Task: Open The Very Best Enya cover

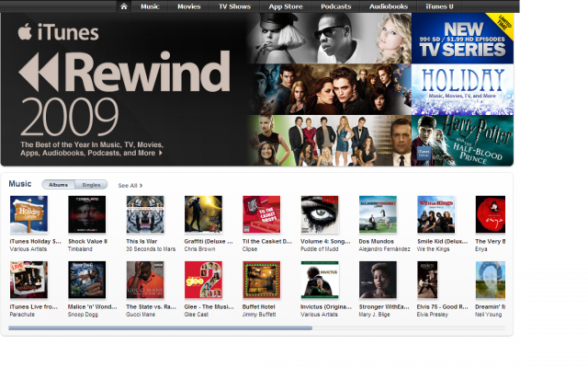Action: 491,214
